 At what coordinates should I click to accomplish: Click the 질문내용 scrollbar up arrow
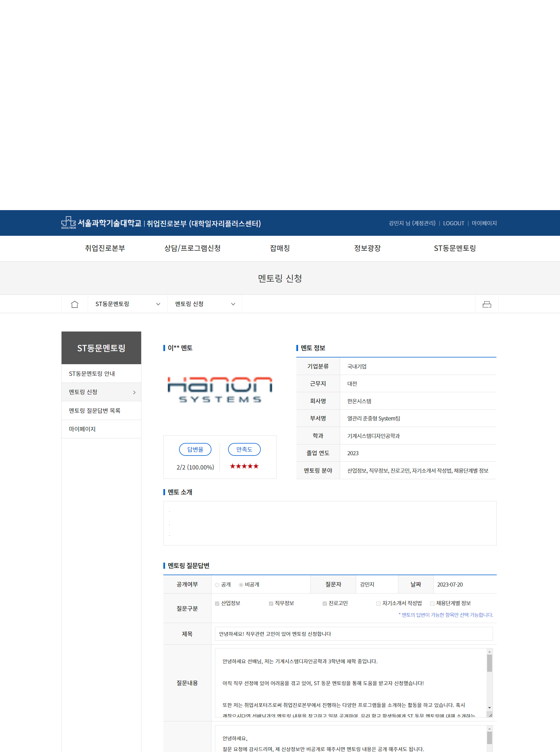(489, 652)
